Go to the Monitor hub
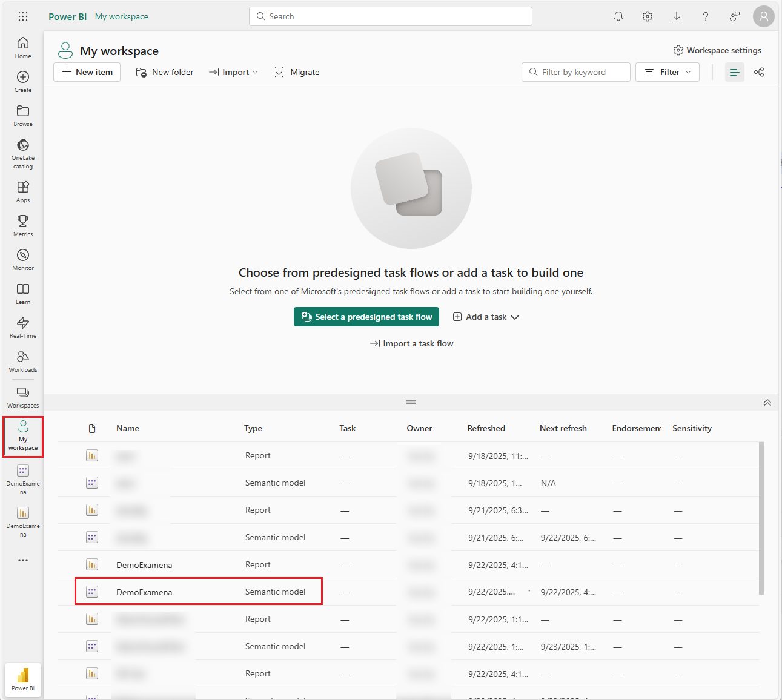The image size is (782, 700). tap(23, 259)
